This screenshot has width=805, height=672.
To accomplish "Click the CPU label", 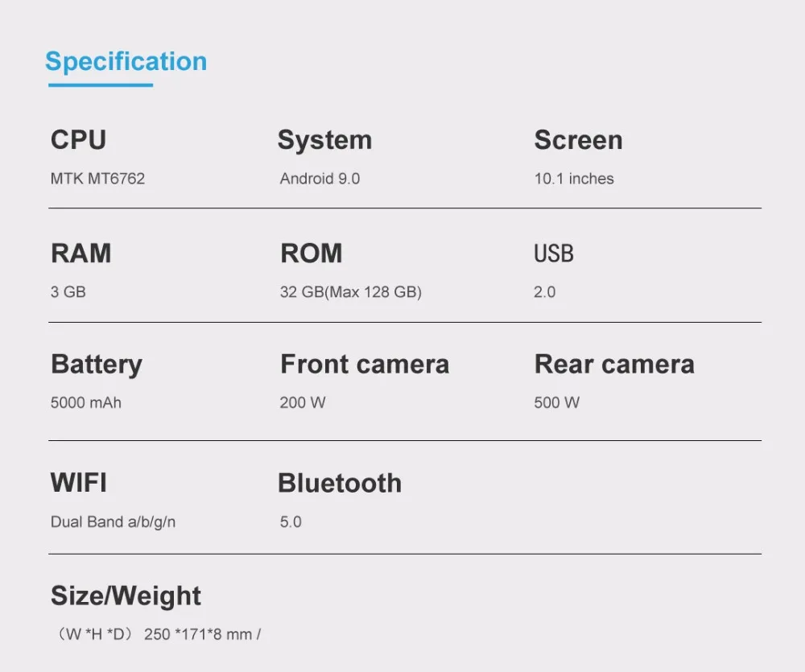I will pos(78,140).
